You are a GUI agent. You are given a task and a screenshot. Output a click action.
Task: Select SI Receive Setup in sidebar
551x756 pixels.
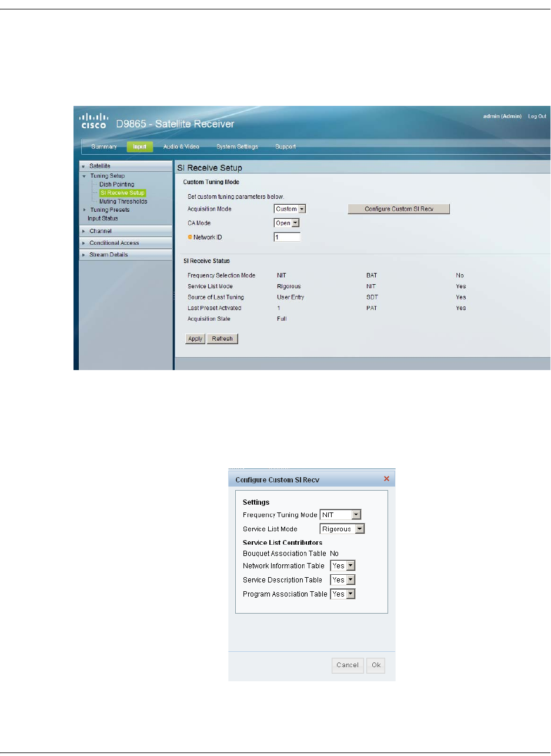pos(122,192)
